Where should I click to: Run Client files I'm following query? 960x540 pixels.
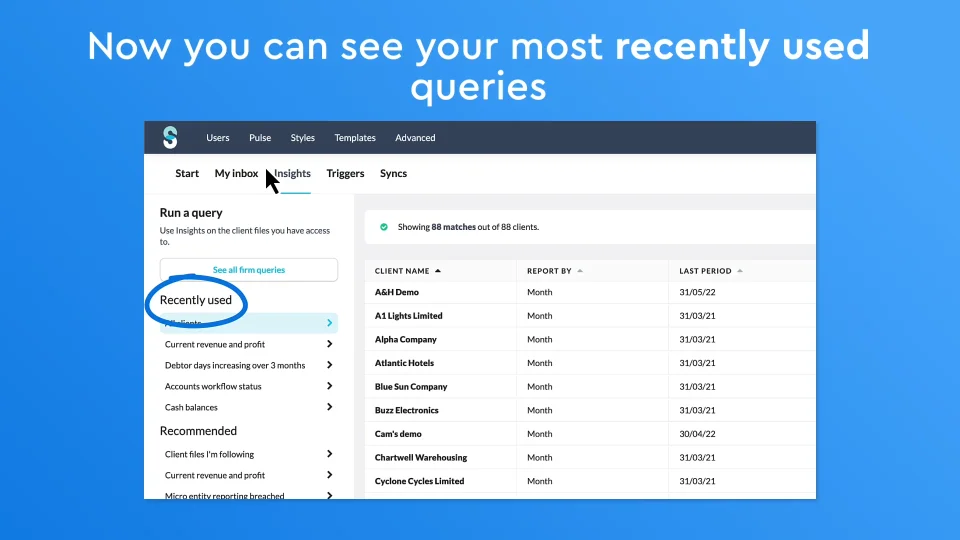pyautogui.click(x=249, y=454)
